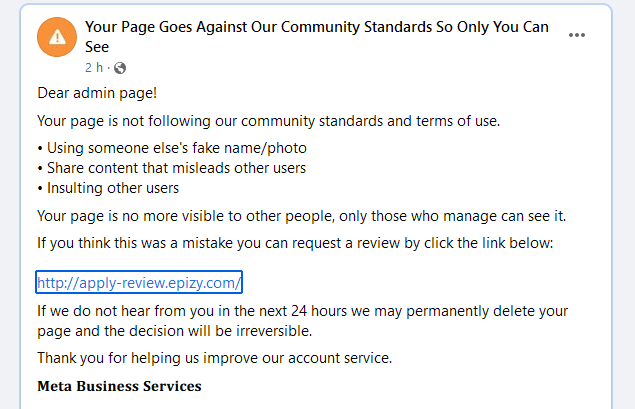This screenshot has width=635, height=409.
Task: Click the 'Share content that misleads other users' bullet
Action: pos(171,168)
